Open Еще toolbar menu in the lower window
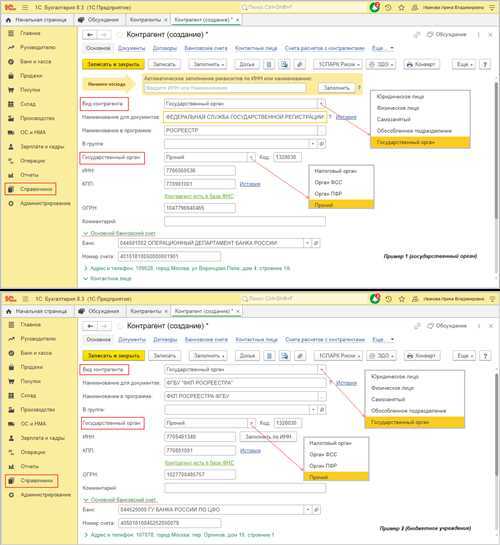This screenshot has width=500, height=545. pyautogui.click(x=464, y=356)
